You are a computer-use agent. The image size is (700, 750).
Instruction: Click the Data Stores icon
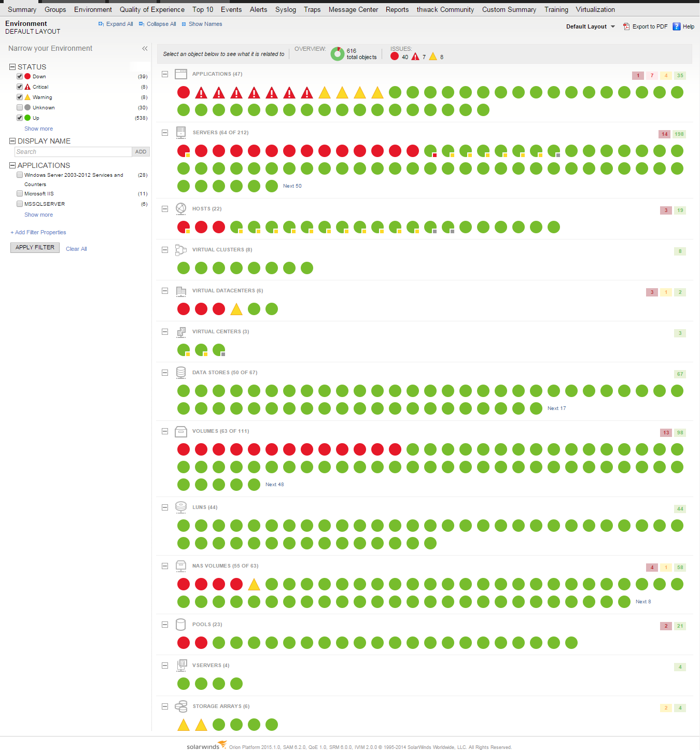coord(181,372)
